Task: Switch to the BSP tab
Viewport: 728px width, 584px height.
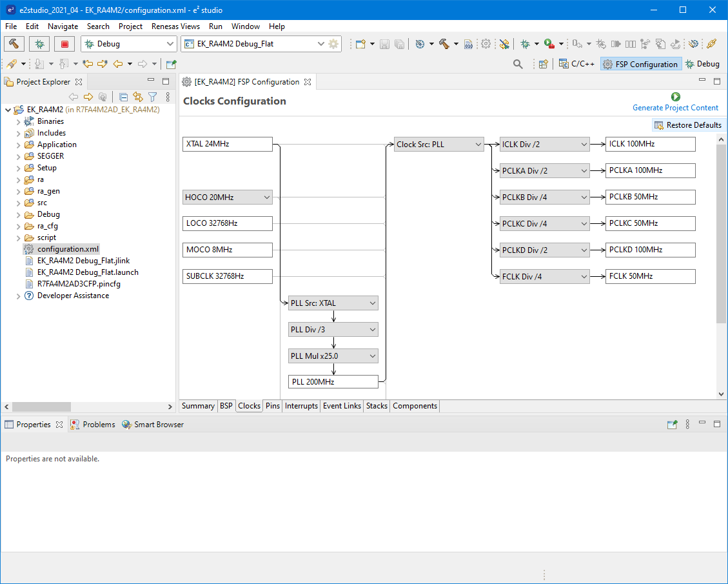Action: click(x=226, y=406)
